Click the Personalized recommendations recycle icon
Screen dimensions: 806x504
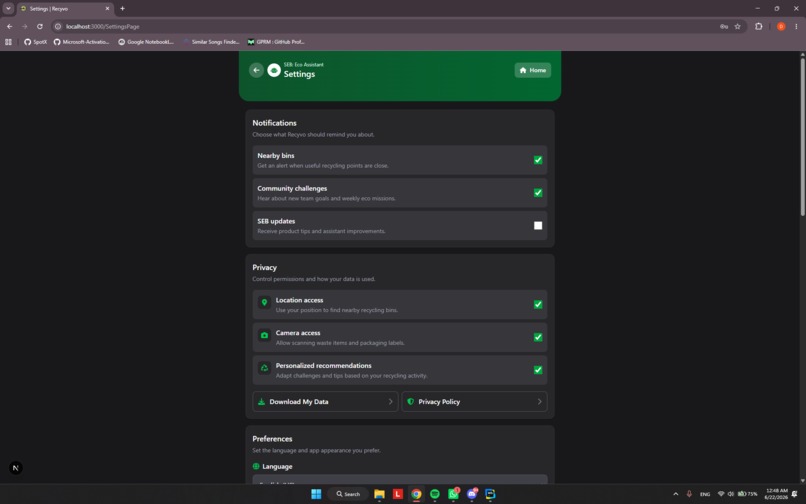pos(264,368)
